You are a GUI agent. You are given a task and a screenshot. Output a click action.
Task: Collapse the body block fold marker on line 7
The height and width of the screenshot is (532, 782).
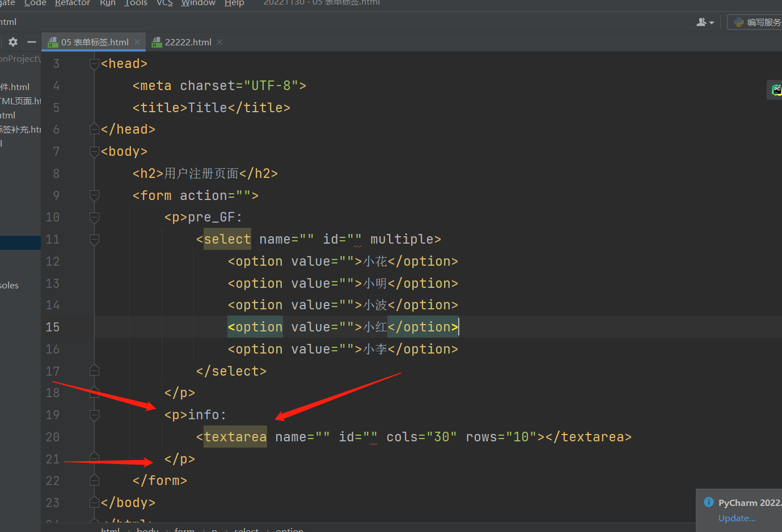tap(95, 152)
